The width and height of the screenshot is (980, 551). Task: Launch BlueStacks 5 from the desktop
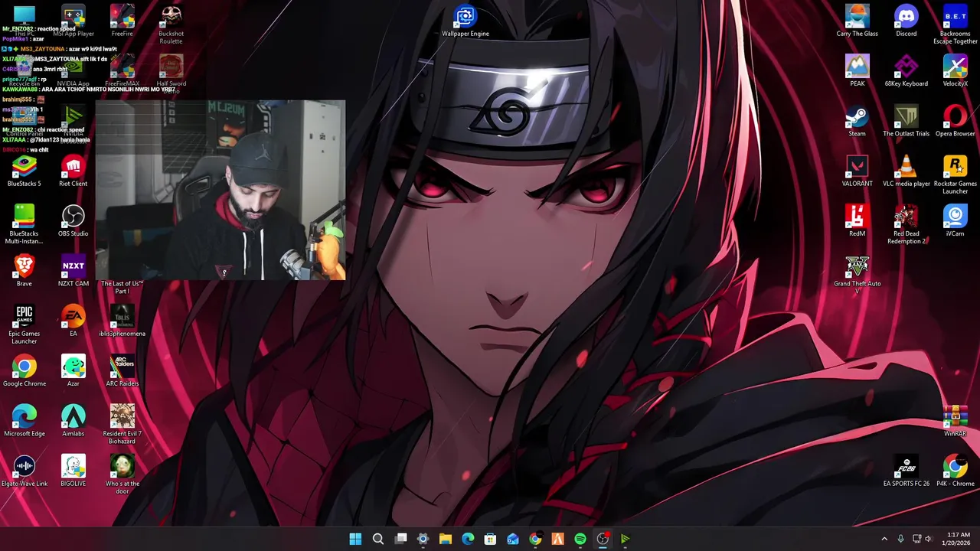(x=24, y=172)
